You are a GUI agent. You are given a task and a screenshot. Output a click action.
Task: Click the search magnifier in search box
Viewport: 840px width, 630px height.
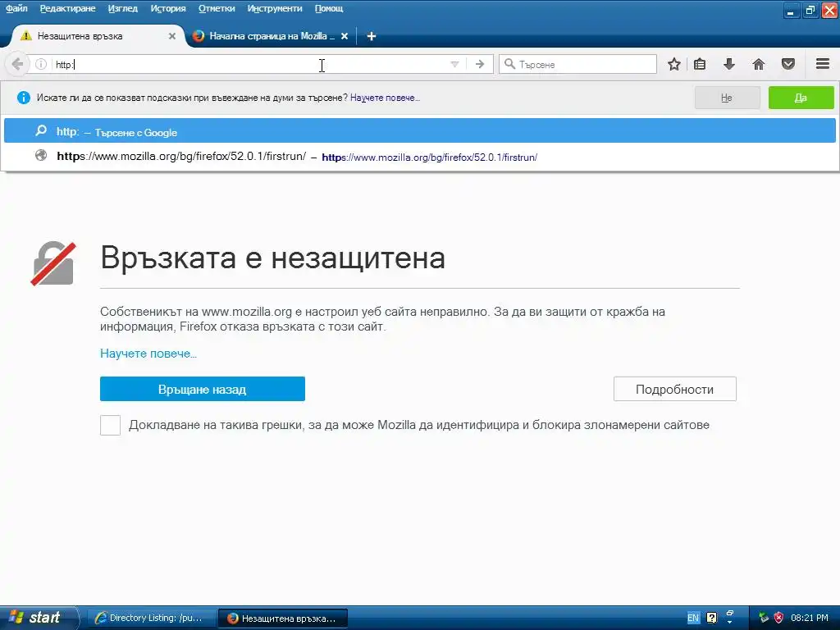509,64
